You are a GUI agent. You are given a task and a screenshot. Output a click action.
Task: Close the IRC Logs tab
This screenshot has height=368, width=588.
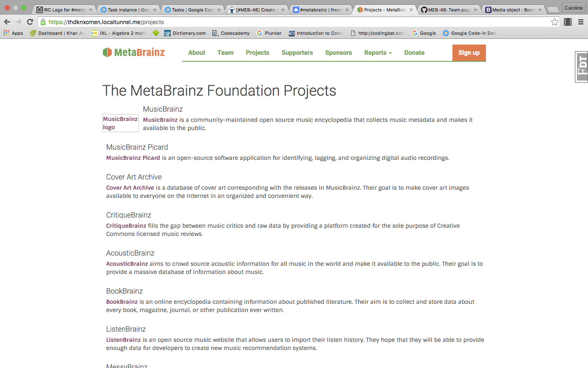[x=91, y=10]
